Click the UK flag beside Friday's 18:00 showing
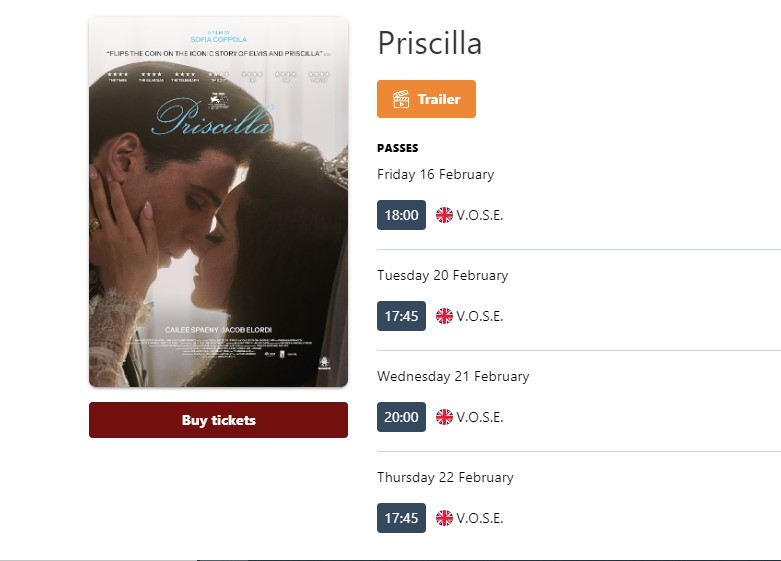 click(444, 215)
